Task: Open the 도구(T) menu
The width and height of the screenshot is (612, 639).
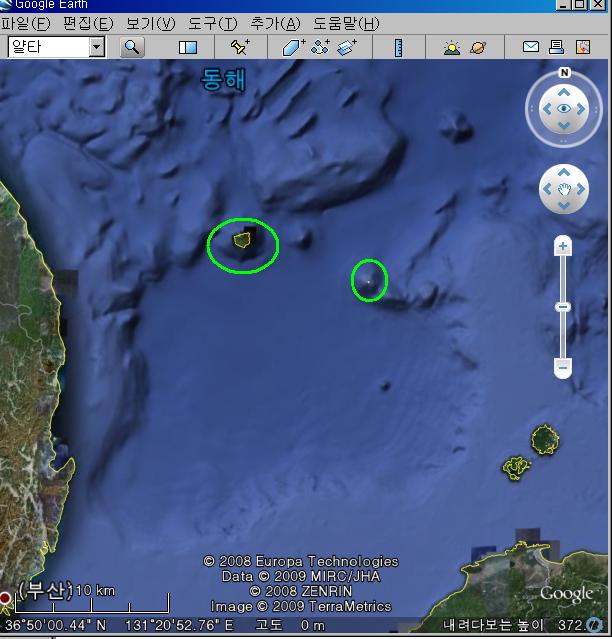Action: 213,23
